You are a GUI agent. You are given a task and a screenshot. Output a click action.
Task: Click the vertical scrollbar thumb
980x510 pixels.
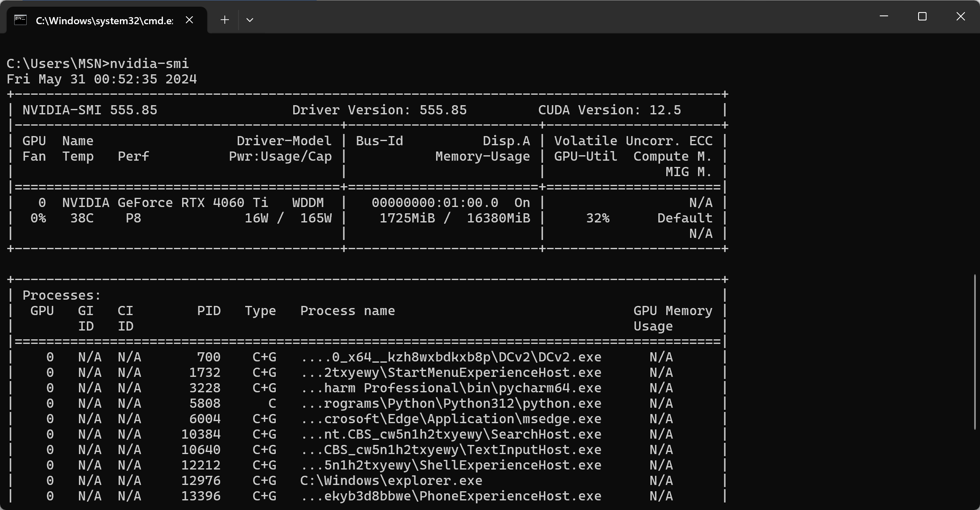pyautogui.click(x=975, y=352)
